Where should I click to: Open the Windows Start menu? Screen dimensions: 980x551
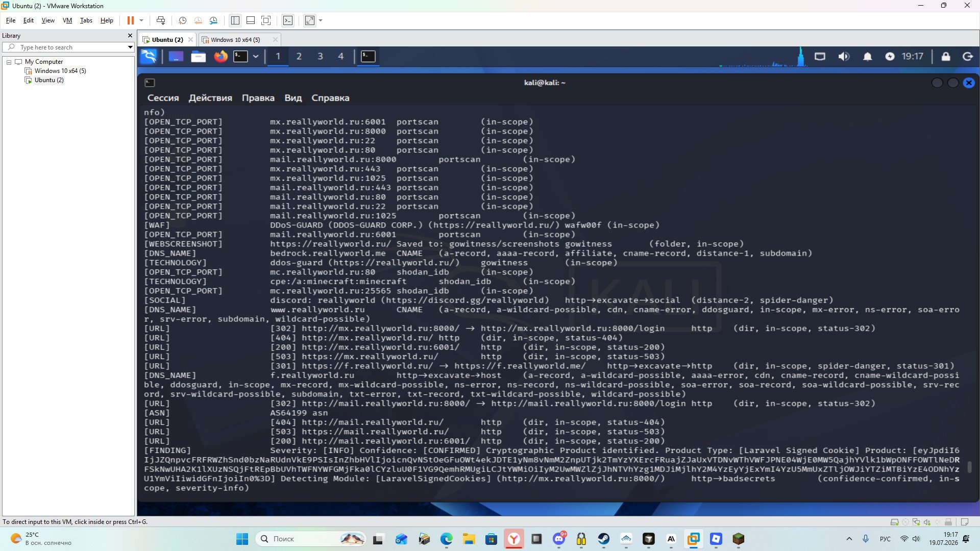242,539
